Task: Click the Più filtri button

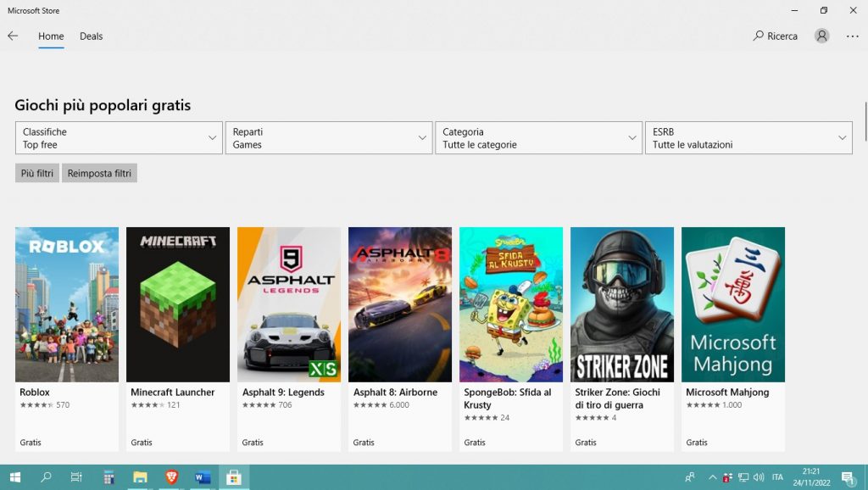Action: (x=36, y=172)
